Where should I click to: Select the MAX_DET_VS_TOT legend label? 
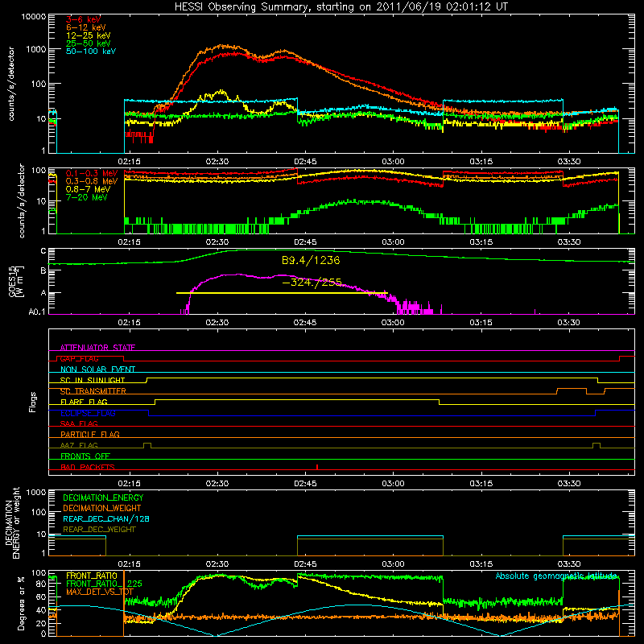click(100, 592)
